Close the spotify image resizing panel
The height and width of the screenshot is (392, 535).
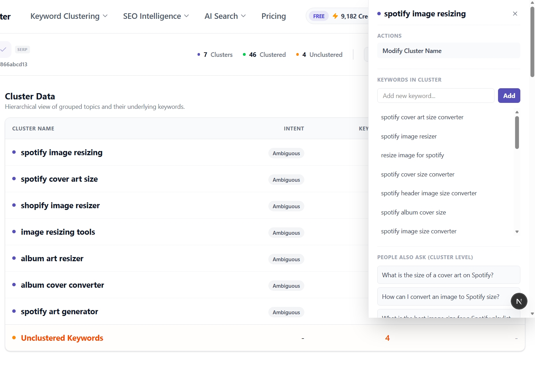[x=515, y=14]
